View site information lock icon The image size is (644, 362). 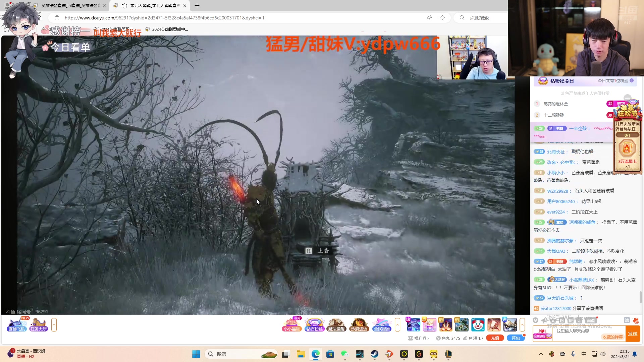(57, 18)
